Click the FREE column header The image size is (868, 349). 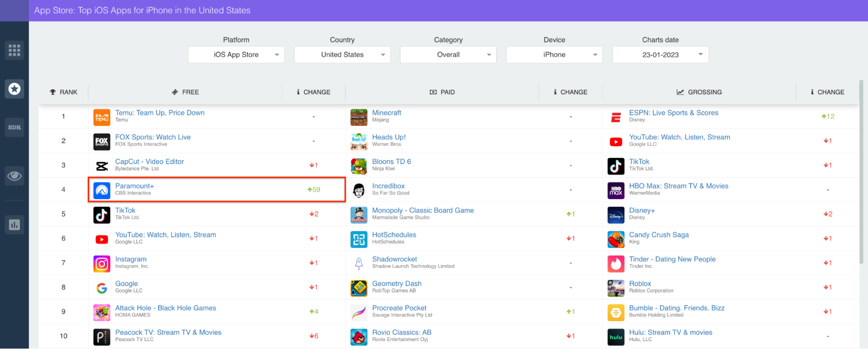coord(185,92)
